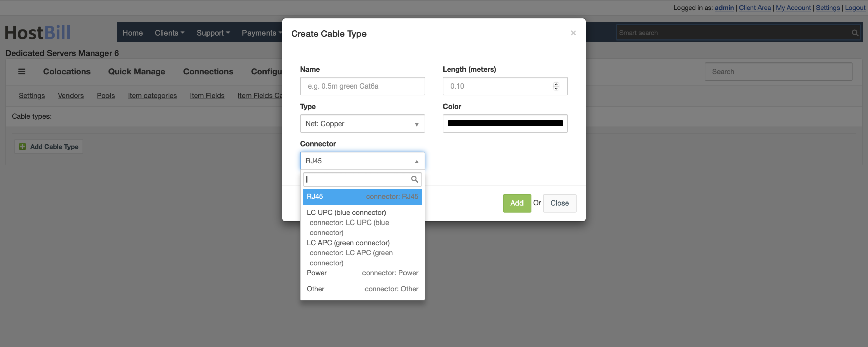Click the green plus Add Cable Type icon
The image size is (868, 347).
click(x=22, y=147)
